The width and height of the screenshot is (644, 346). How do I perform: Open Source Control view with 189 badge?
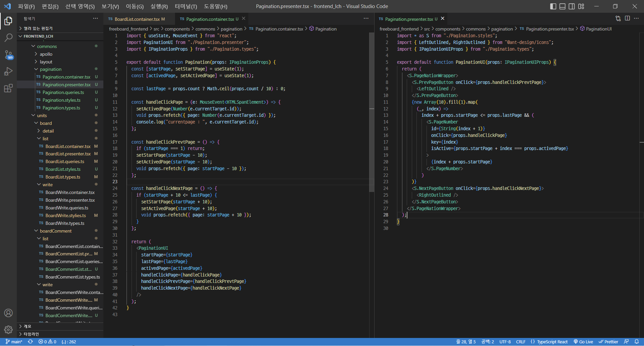(x=8, y=55)
